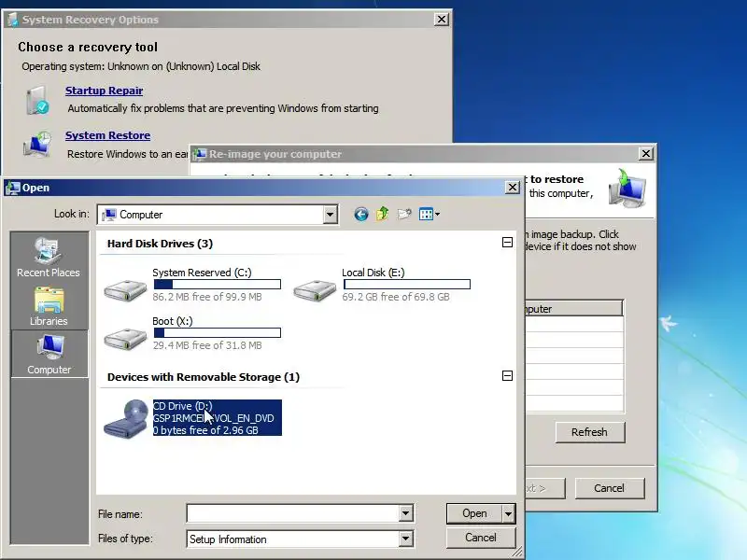The height and width of the screenshot is (560, 747).
Task: Cancel the Open file dialog
Action: tap(481, 538)
